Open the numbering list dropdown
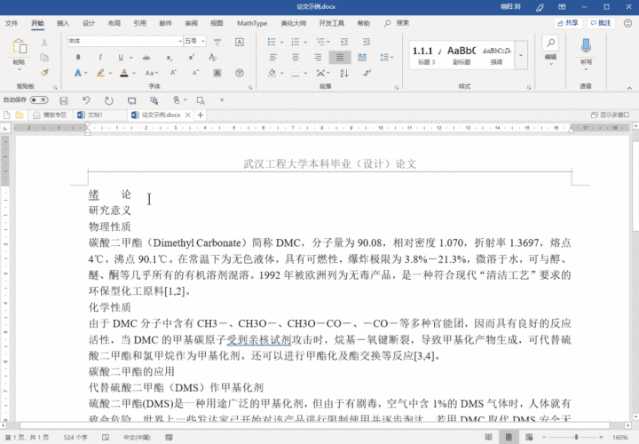The image size is (639, 444). click(x=306, y=42)
